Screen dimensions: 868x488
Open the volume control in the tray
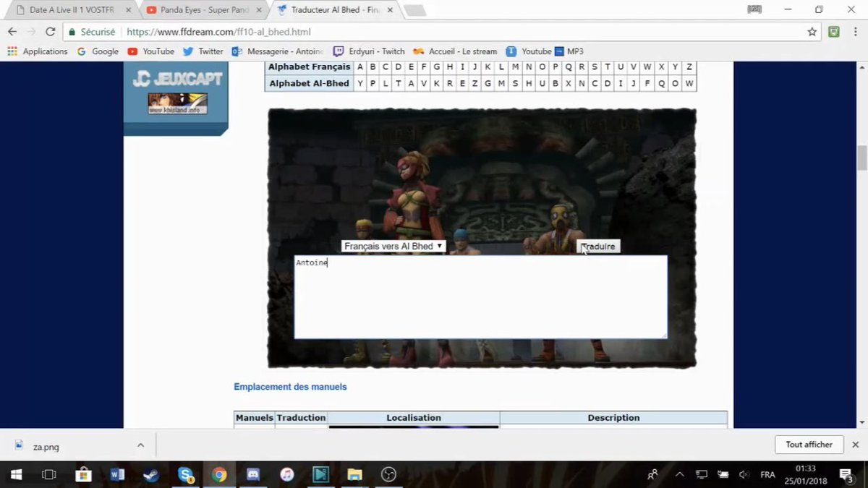tap(744, 474)
